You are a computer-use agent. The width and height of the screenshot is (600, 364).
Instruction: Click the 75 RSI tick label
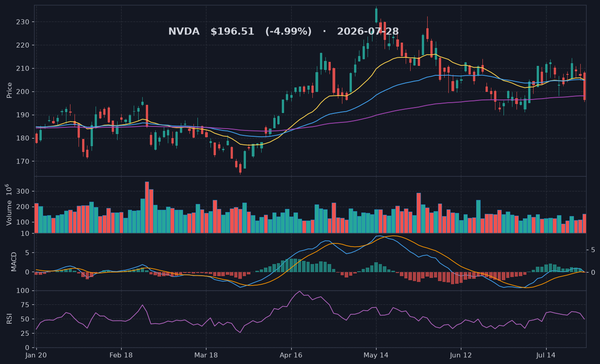(25, 305)
